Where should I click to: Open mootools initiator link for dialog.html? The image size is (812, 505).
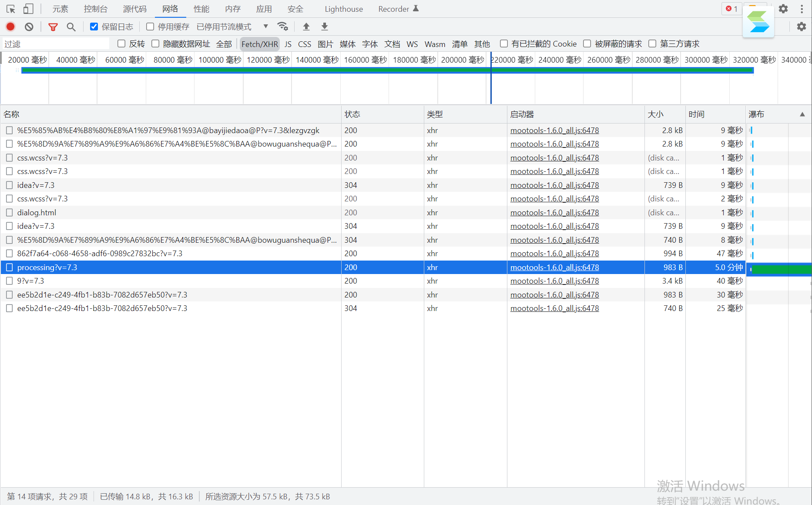[554, 213]
